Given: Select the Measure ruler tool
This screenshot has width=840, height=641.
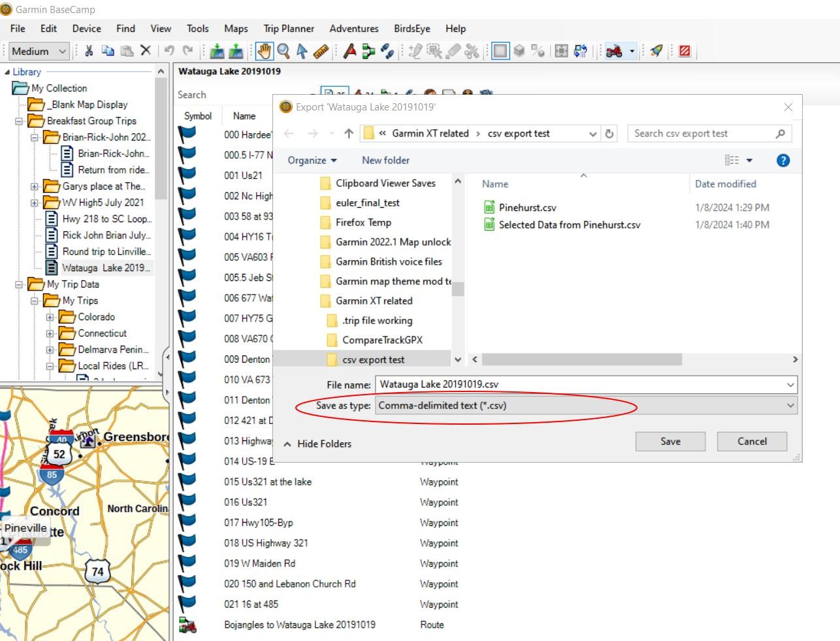Looking at the screenshot, I should [x=321, y=51].
